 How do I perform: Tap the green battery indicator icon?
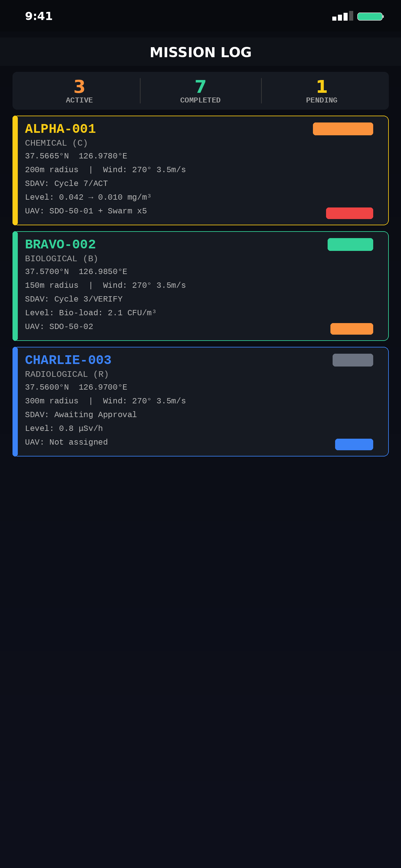(370, 16)
